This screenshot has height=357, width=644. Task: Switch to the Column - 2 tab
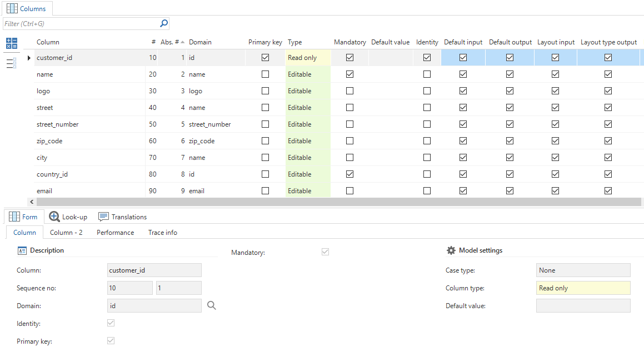(66, 233)
